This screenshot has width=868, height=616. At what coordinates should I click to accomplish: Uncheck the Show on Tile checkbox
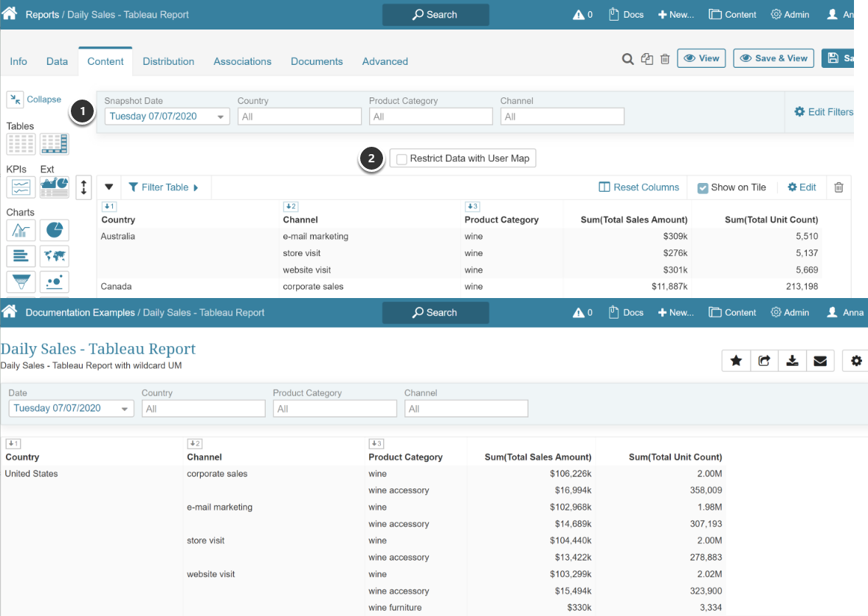pos(703,188)
